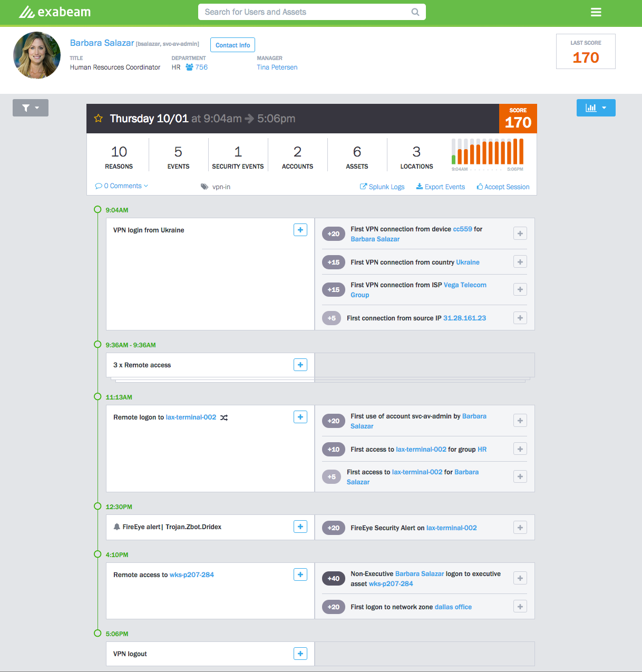Viewport: 642px width, 672px height.
Task: Expand the FireEye Security Alert reason
Action: [520, 528]
